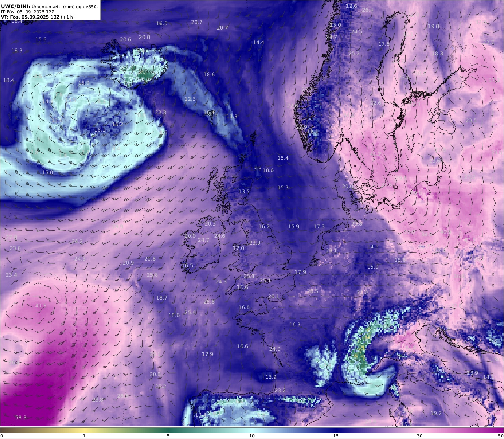Click the 18.7 value west of Brittany

point(162,298)
